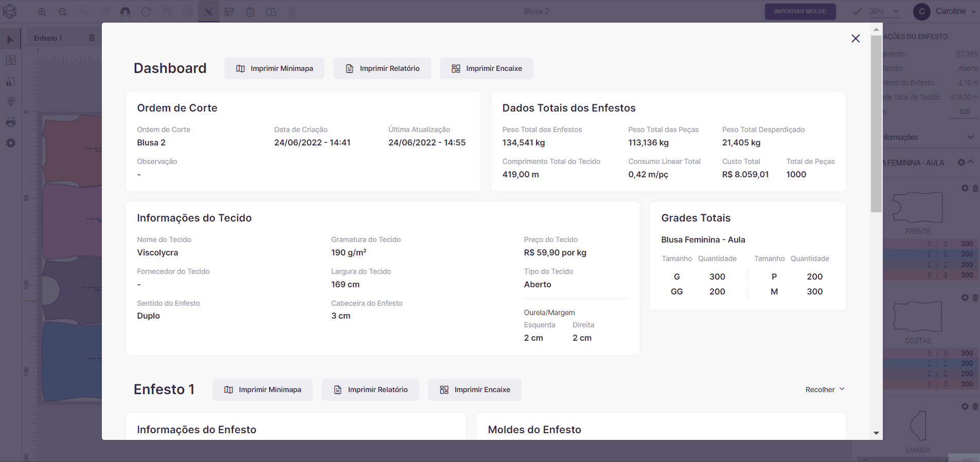Screen dimensions: 980x462
Task: Click the dialog vertical scrollbar thumb
Action: point(876,123)
